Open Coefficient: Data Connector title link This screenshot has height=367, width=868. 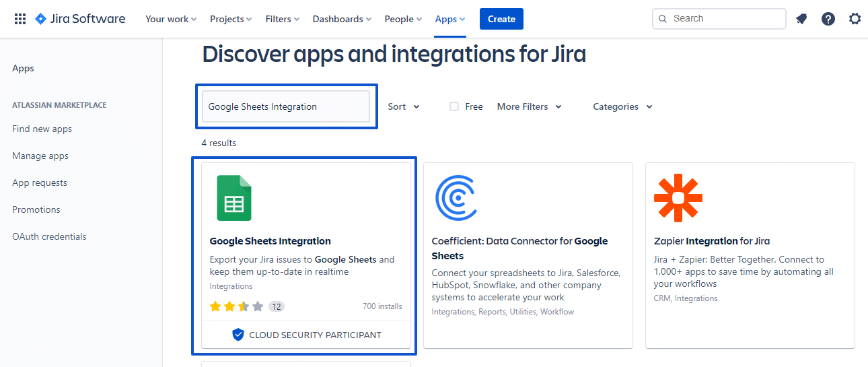[519, 248]
